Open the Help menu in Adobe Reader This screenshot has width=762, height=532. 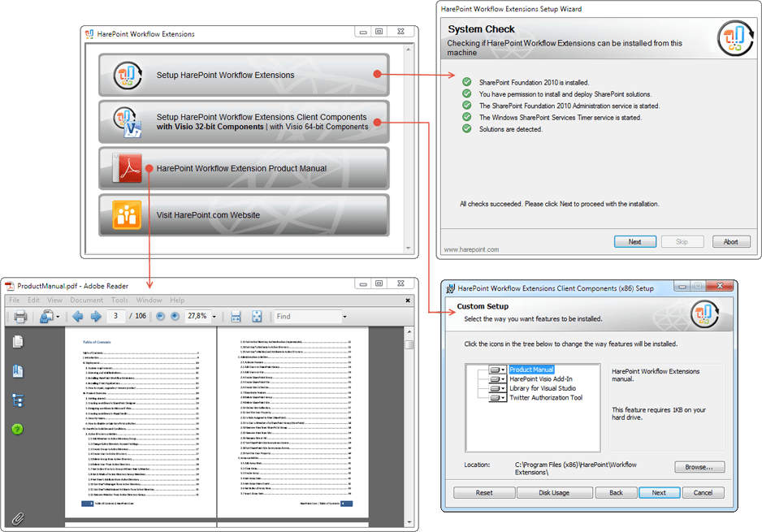pyautogui.click(x=177, y=301)
